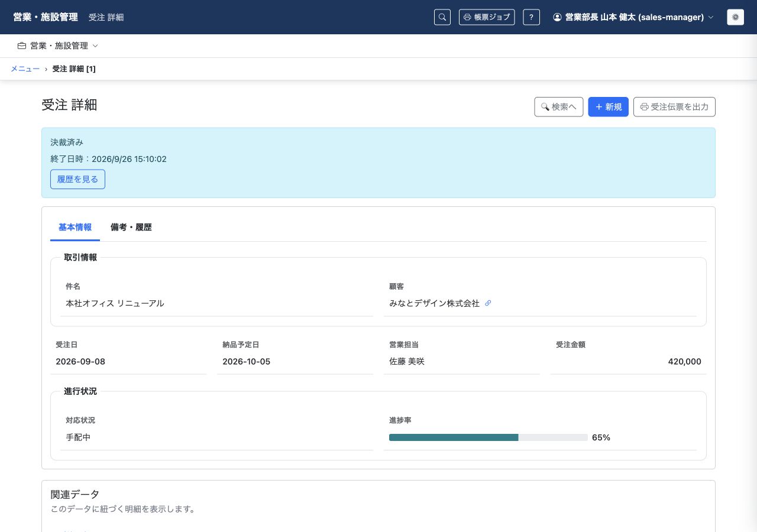Image resolution: width=757 pixels, height=532 pixels.
Task: Open the search magnifier in header
Action: pos(442,17)
